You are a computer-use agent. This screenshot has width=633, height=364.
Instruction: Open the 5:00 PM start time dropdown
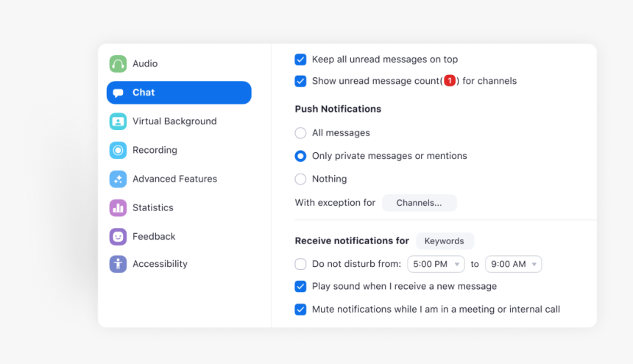pos(436,264)
